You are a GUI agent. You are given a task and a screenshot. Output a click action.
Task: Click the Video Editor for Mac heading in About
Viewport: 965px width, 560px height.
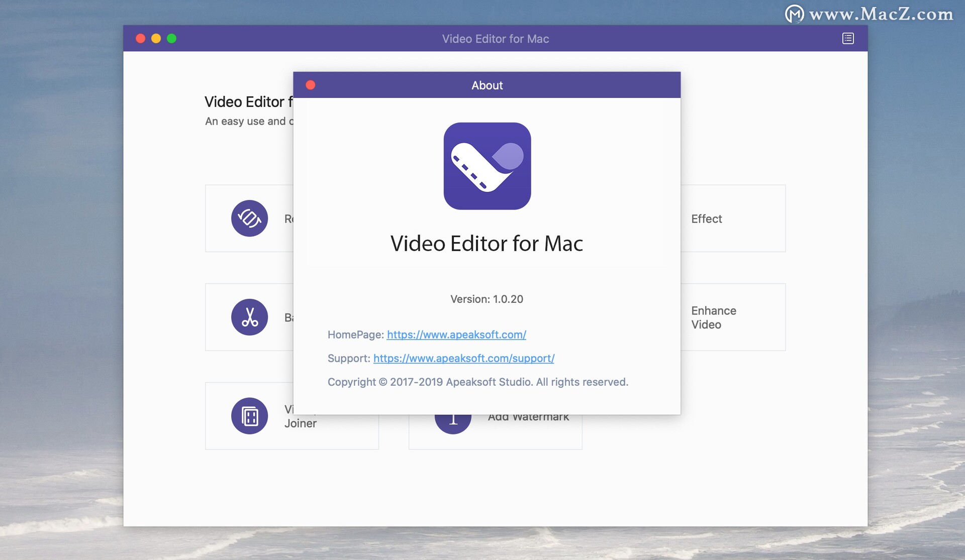click(x=487, y=244)
